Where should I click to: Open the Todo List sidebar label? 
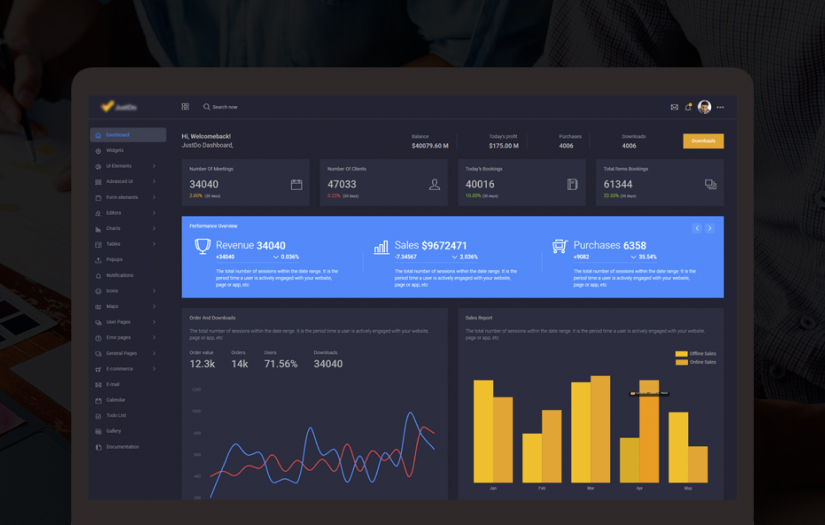pos(116,416)
